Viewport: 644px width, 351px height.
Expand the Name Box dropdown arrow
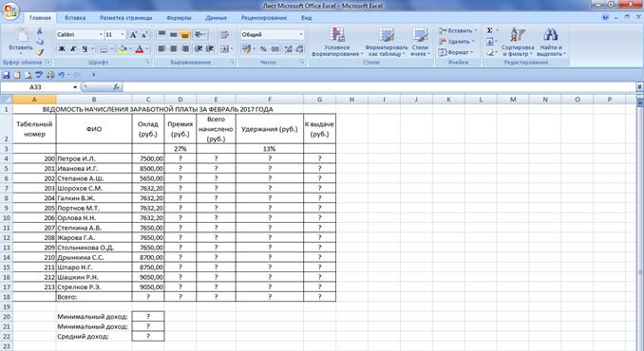[75, 87]
